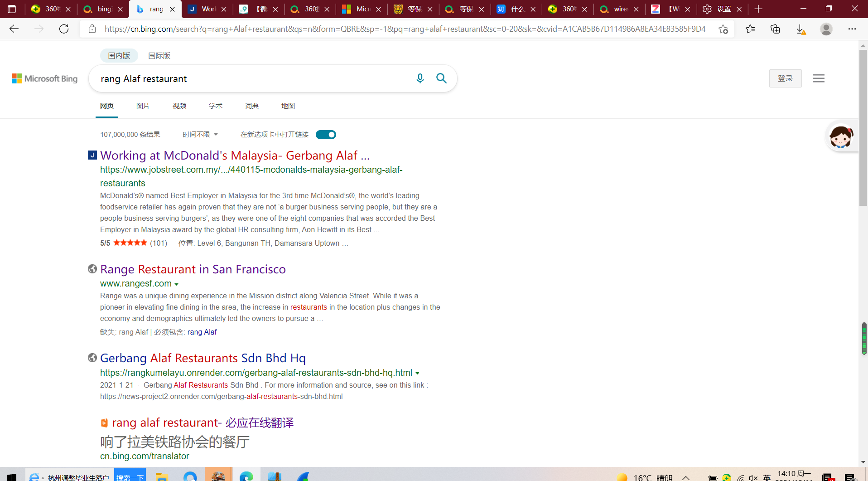
Task: Open cn.bing.com/translator link
Action: tap(145, 456)
